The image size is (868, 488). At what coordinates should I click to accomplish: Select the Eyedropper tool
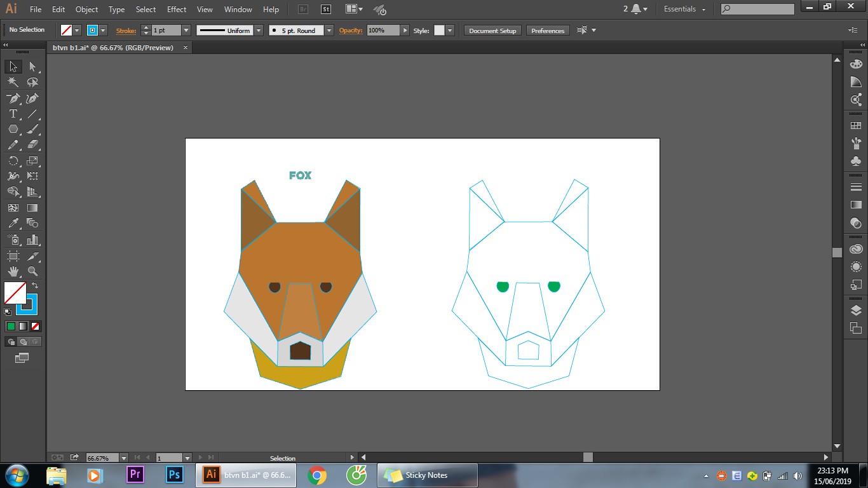click(x=13, y=223)
